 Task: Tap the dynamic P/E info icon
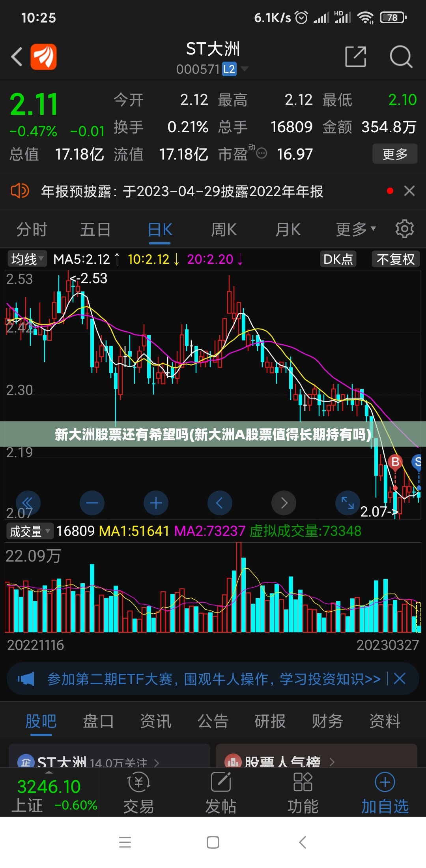tap(261, 153)
